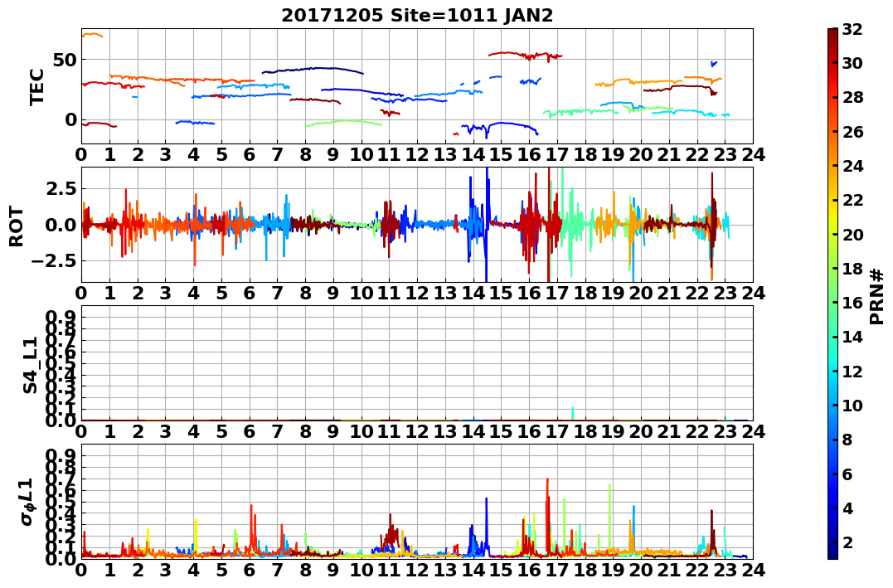Screen dimensions: 893x588
Task: Click the dark blue bottom of colorbar near 2
Action: coord(832,552)
